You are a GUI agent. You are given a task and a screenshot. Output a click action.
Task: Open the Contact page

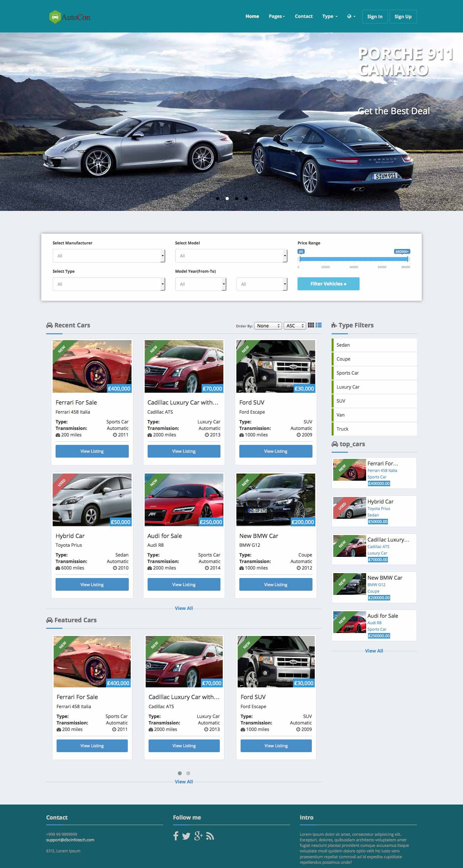coord(304,16)
